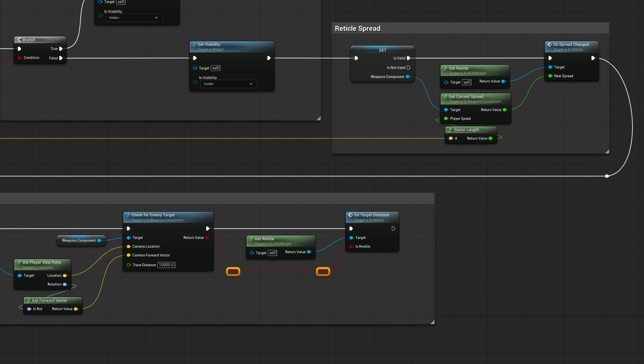This screenshot has height=364, width=644.
Task: Click Set Visibility input execution pin
Action: point(195,58)
